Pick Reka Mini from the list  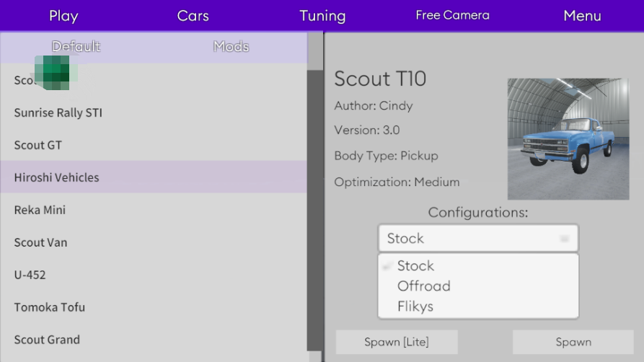[40, 210]
